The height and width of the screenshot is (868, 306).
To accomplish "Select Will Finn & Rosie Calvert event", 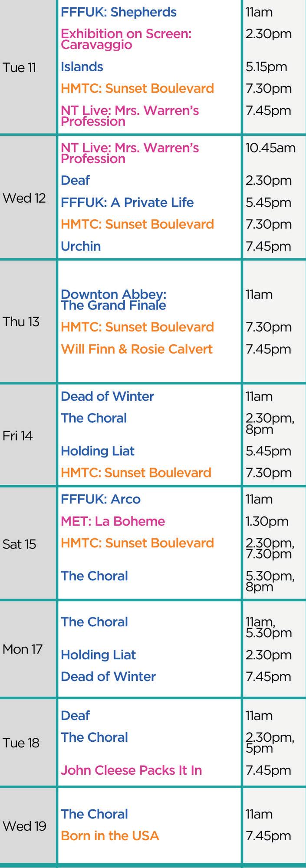I will 137,349.
